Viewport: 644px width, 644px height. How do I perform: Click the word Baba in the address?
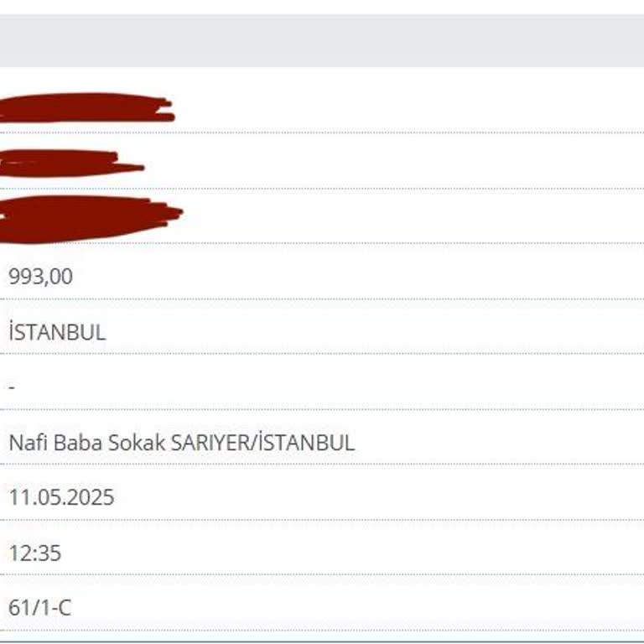coord(78,443)
